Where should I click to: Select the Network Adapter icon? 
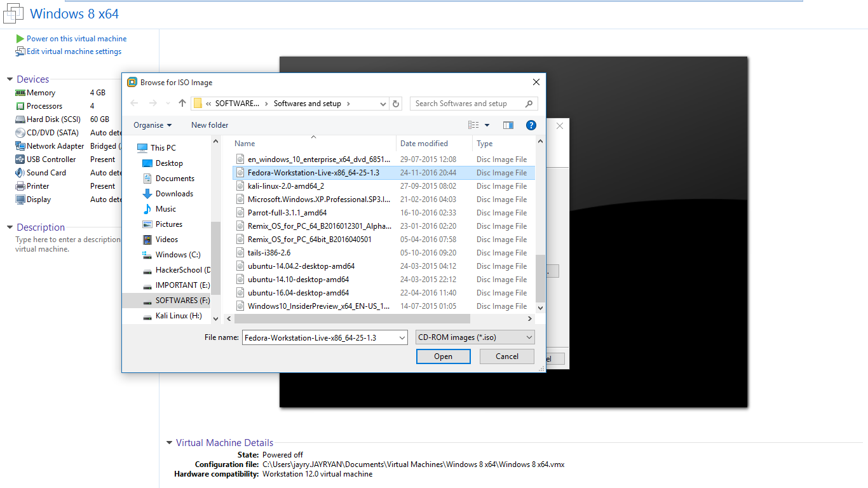click(20, 146)
